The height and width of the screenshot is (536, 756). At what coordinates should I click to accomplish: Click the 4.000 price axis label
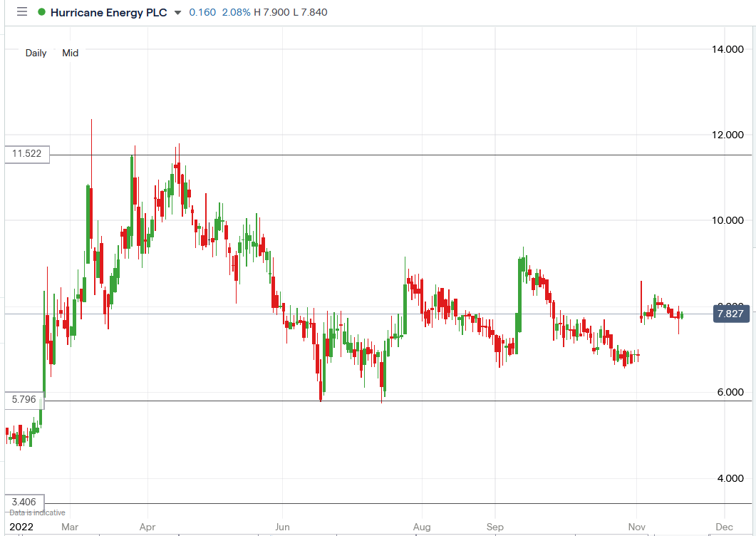coord(730,478)
